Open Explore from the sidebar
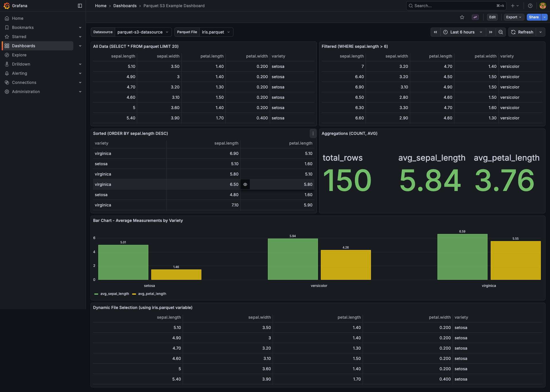This screenshot has width=550, height=392. [19, 55]
